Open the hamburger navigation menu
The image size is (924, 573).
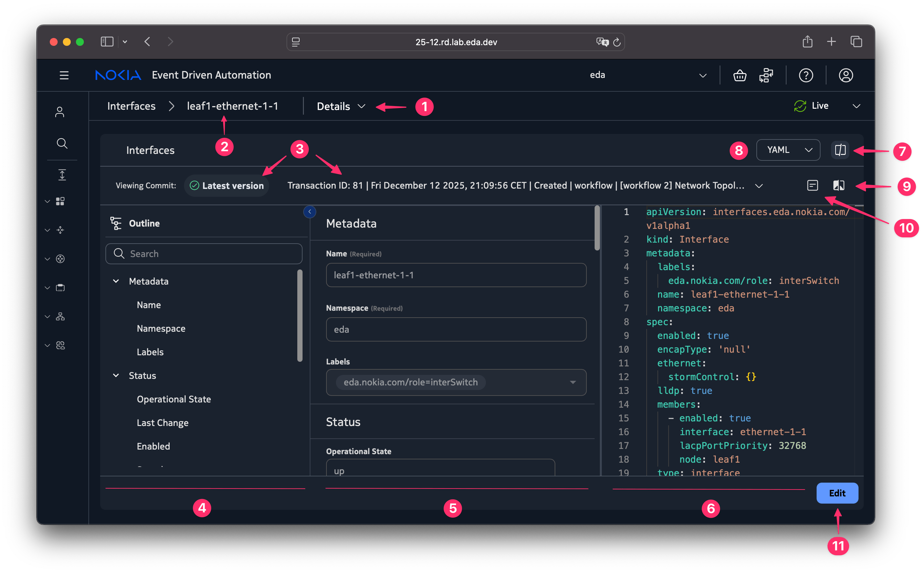tap(64, 75)
